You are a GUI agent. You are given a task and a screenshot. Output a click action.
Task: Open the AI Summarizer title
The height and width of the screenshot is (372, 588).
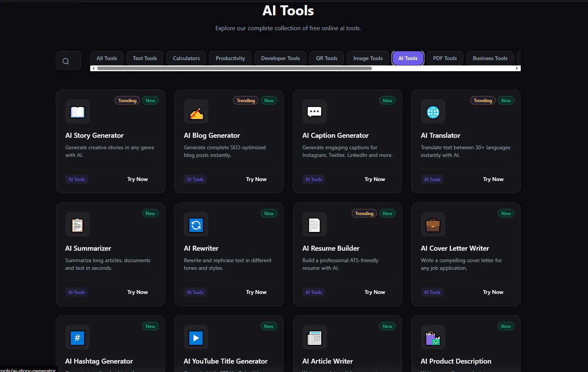pos(88,248)
